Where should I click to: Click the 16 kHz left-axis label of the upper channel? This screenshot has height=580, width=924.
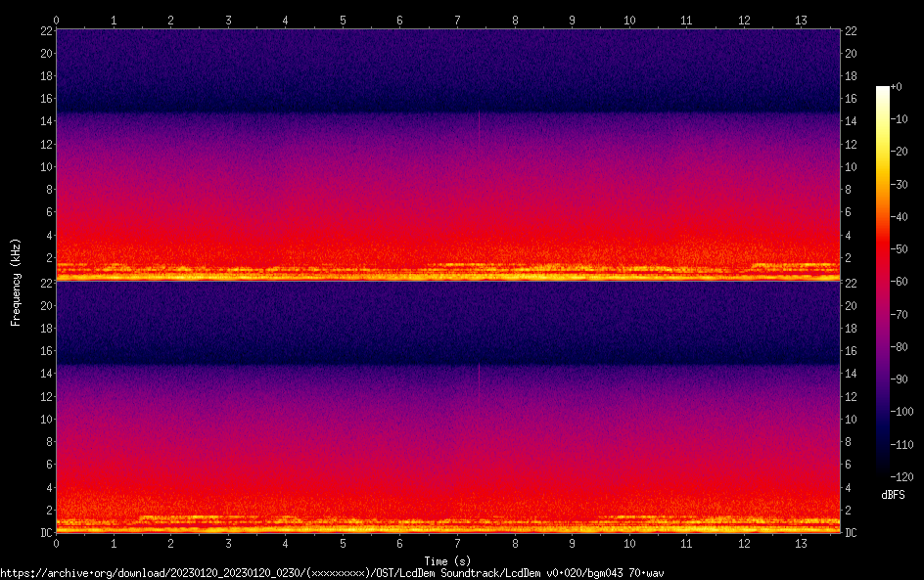pyautogui.click(x=45, y=99)
